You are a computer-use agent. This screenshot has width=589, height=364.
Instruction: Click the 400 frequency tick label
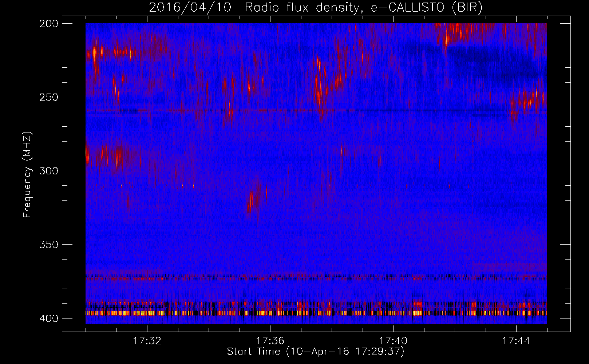pyautogui.click(x=48, y=318)
